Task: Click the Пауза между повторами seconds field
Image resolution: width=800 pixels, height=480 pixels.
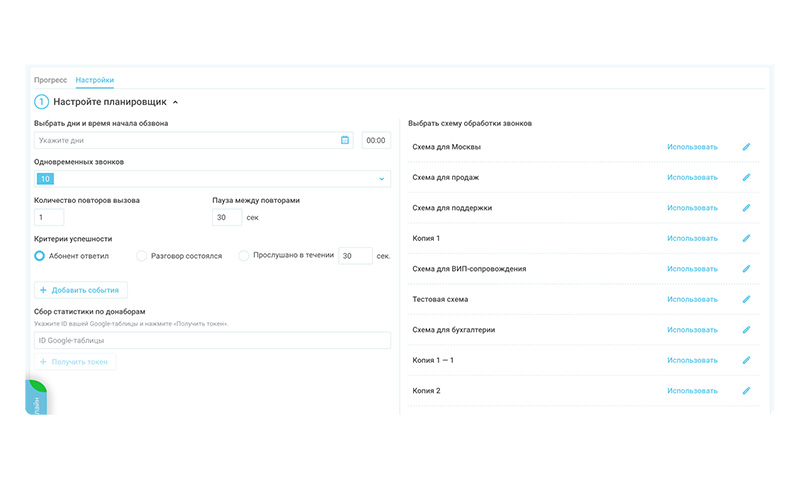Action: coord(227,217)
